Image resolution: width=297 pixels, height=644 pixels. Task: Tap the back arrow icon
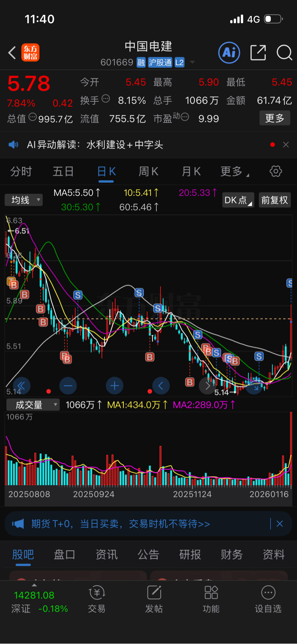(12, 53)
